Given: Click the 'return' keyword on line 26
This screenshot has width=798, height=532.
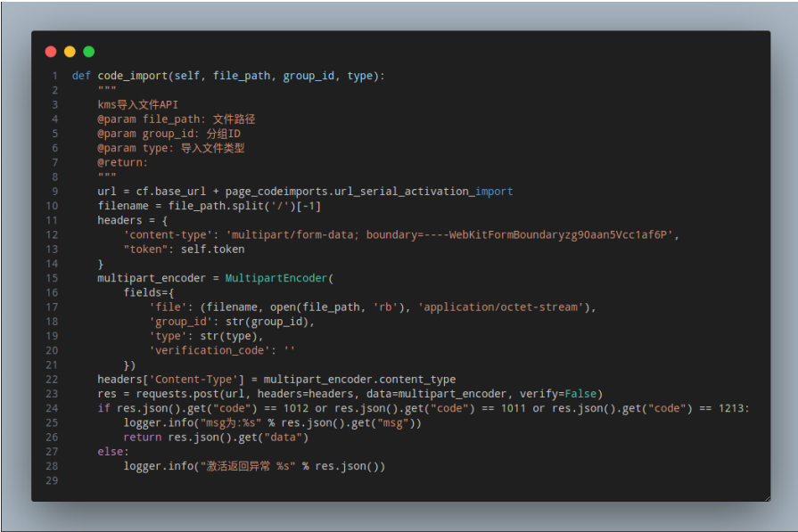Looking at the screenshot, I should pyautogui.click(x=142, y=437).
